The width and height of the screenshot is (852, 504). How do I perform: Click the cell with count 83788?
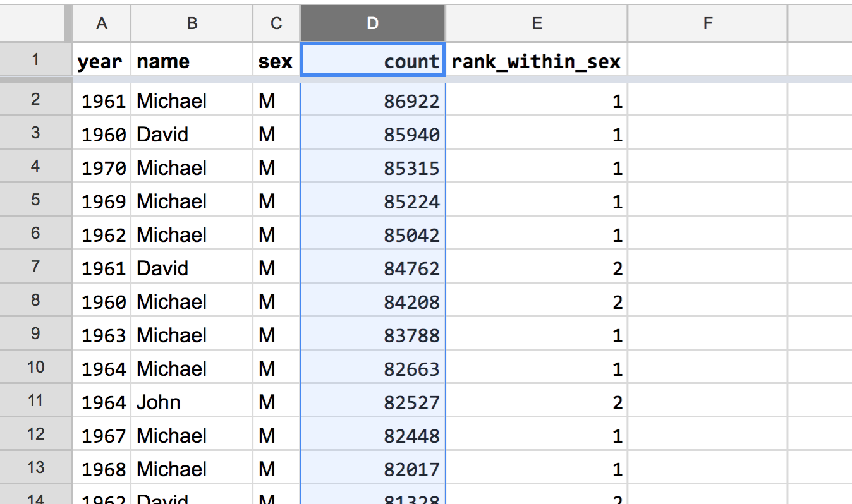tap(373, 335)
